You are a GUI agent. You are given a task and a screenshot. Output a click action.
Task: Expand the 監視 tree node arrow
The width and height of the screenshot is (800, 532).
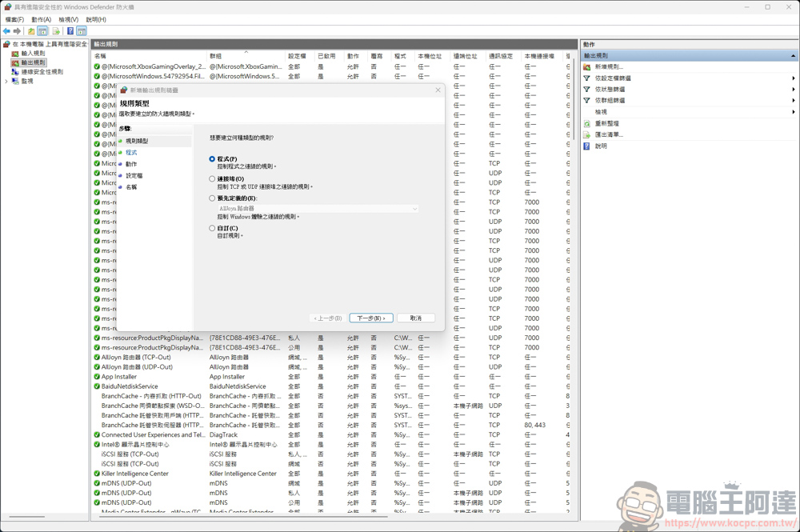(x=6, y=81)
